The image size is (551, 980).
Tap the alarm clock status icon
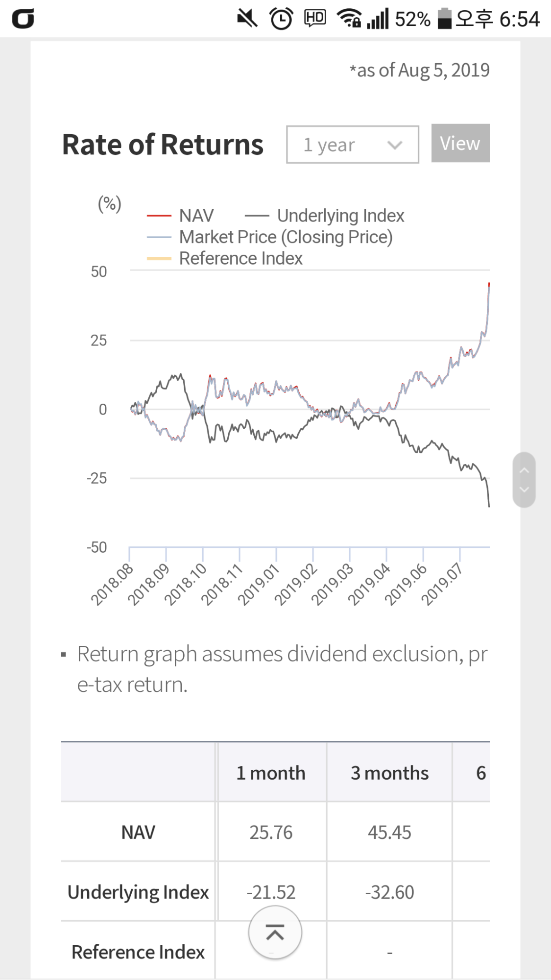pyautogui.click(x=281, y=19)
